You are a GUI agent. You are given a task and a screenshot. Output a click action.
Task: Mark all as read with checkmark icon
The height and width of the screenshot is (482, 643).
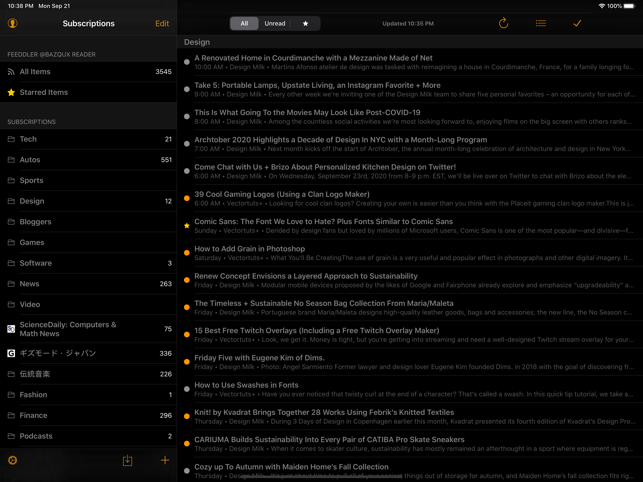tap(577, 23)
